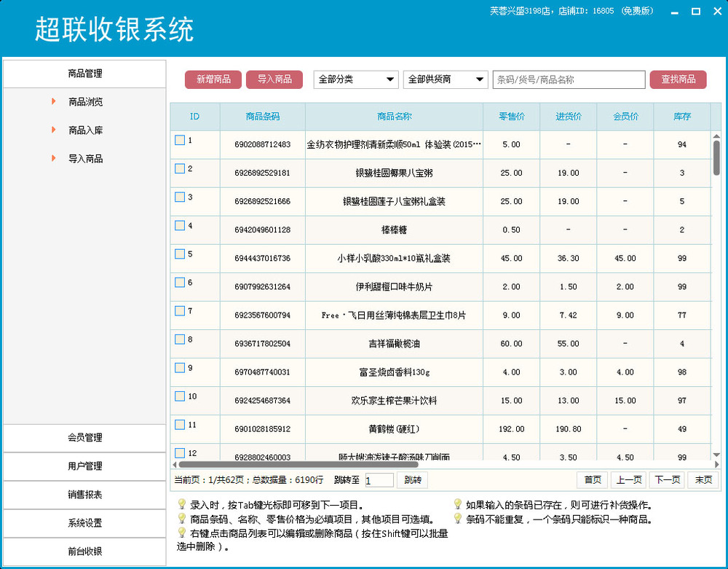Click the orange arrow beside 商品浏览
The image size is (728, 569).
(x=54, y=101)
